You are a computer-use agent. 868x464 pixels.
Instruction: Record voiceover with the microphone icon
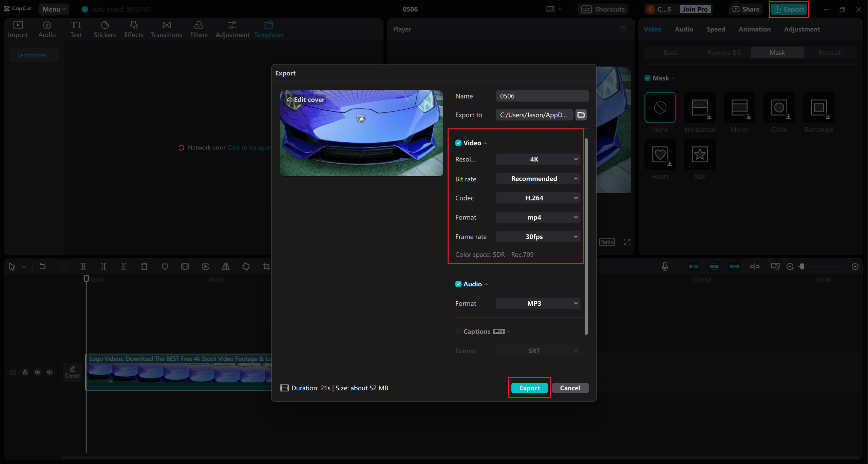pyautogui.click(x=665, y=267)
